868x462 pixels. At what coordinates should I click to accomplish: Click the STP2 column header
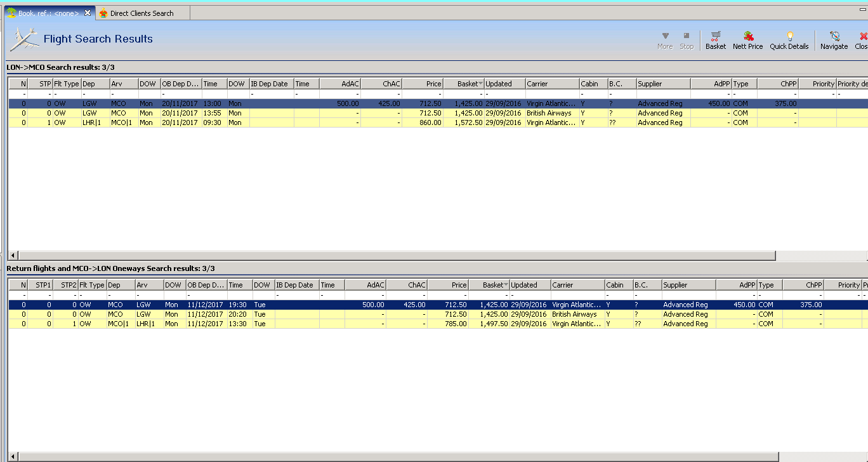65,285
